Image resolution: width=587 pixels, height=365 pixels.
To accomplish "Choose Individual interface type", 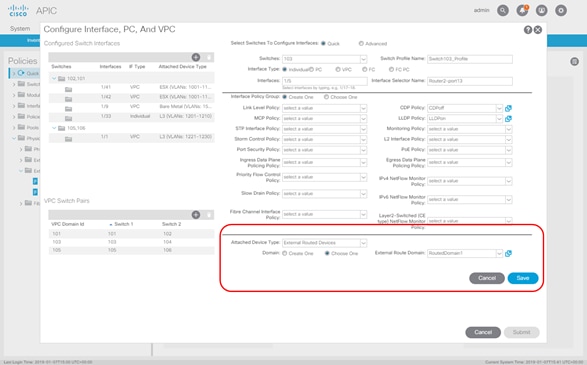I will [285, 69].
